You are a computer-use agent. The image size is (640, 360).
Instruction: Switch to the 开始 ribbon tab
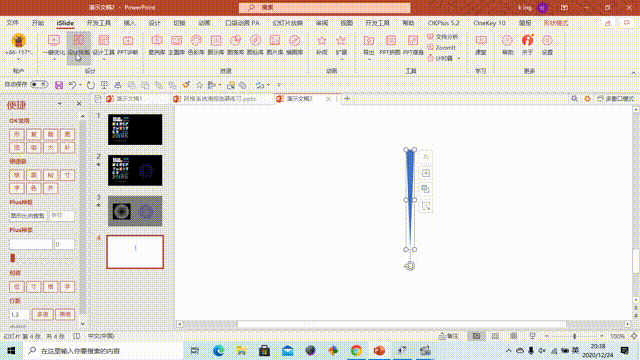(x=38, y=23)
